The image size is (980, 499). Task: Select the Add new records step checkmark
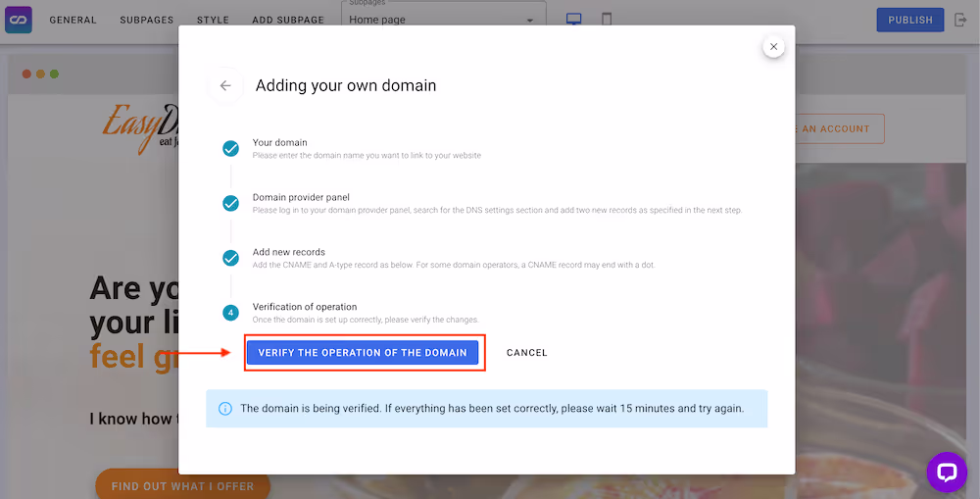coord(230,259)
